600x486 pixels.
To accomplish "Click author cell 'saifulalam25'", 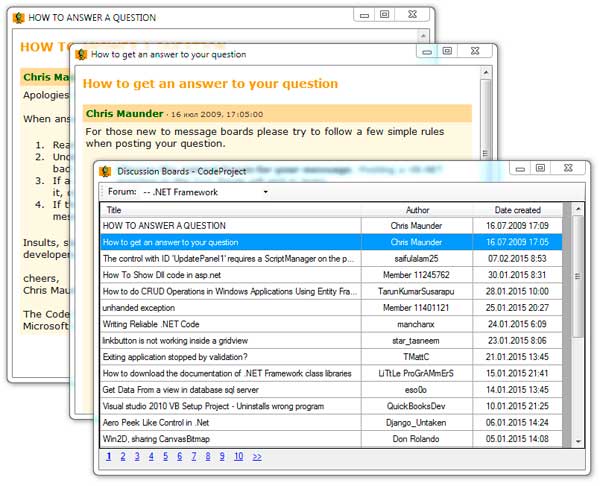I will [416, 259].
